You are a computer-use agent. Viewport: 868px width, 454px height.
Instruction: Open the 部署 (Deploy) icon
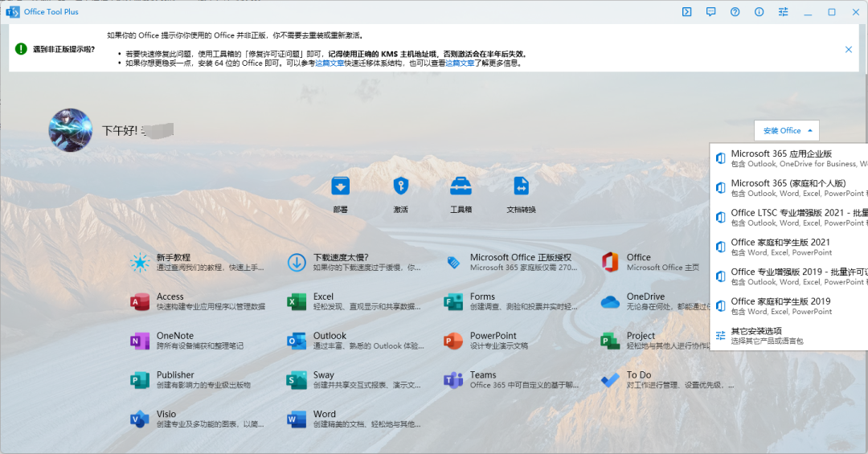(x=341, y=186)
